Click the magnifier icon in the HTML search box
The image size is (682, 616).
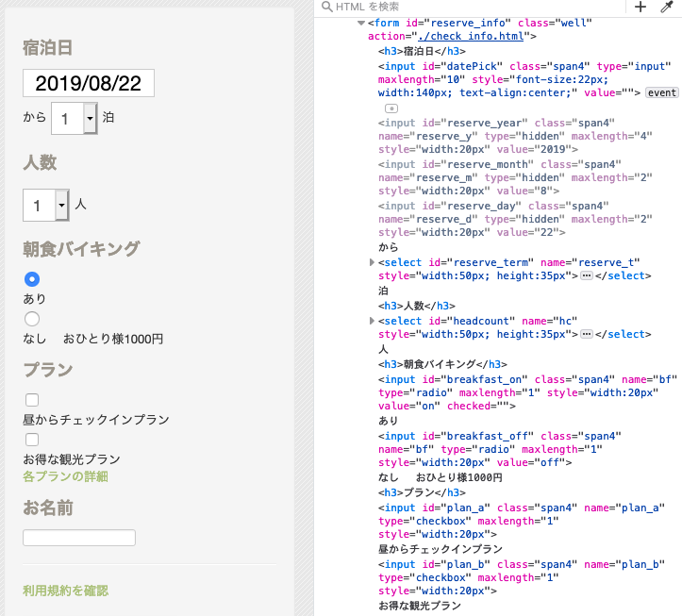pyautogui.click(x=327, y=7)
